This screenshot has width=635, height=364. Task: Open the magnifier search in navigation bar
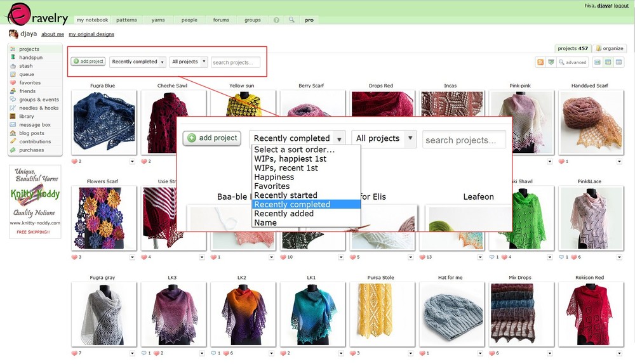click(x=291, y=20)
